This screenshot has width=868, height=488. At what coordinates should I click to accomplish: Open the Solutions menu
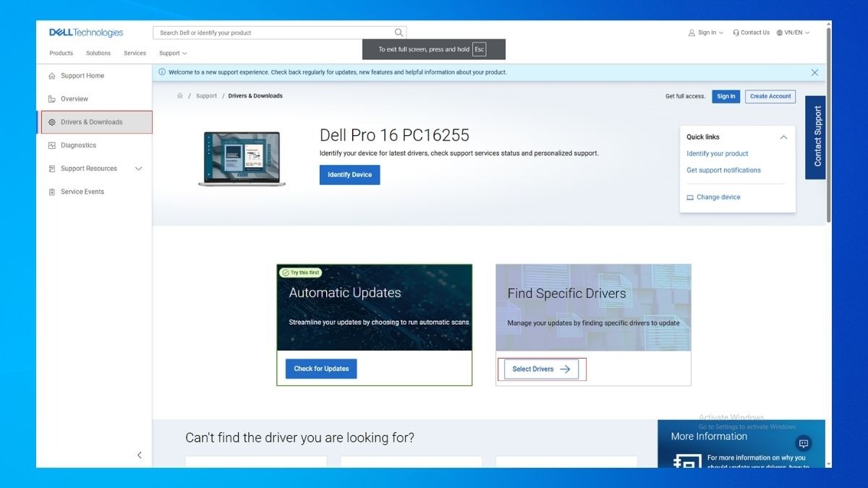(98, 53)
